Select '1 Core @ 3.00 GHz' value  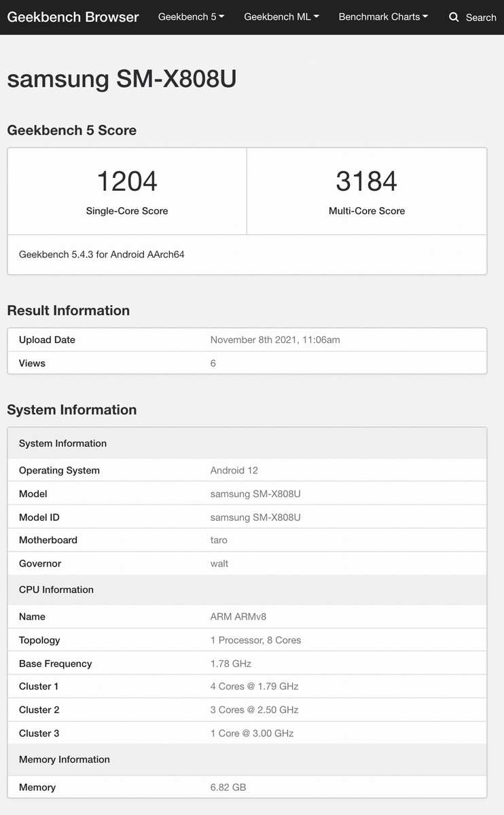coord(252,733)
